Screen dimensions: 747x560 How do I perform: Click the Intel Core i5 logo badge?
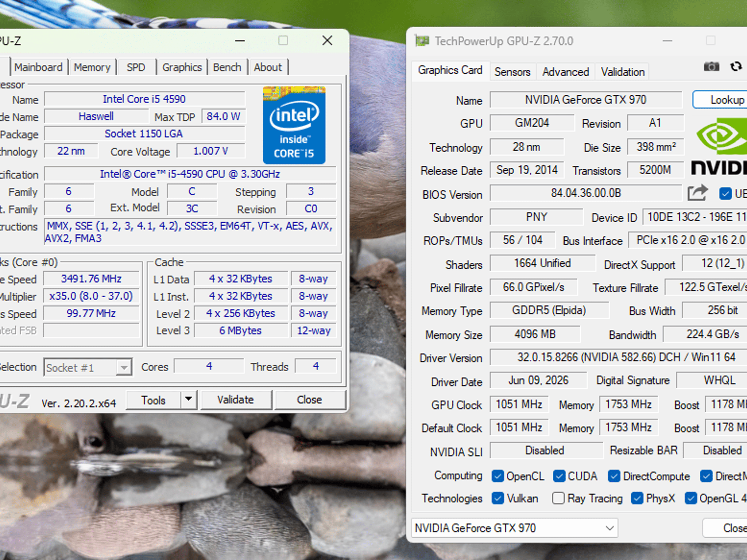294,125
